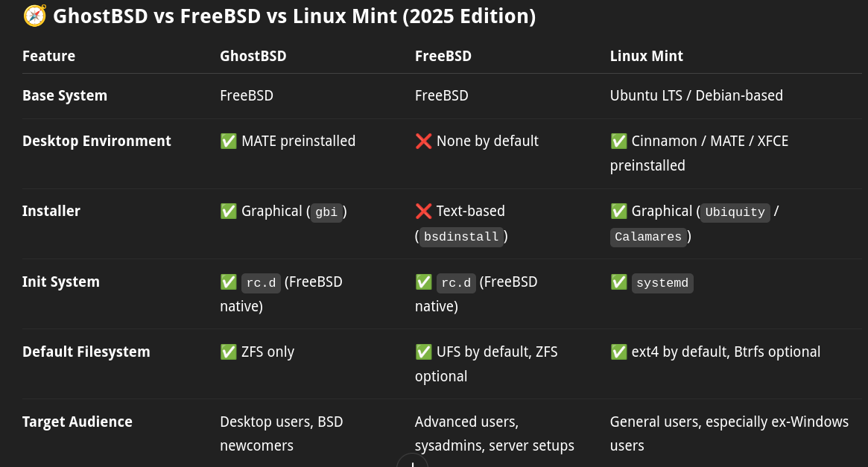This screenshot has height=467, width=868.
Task: Click the GhostBSD vs FreeBSD vs Linux Mint heading
Action: [294, 16]
